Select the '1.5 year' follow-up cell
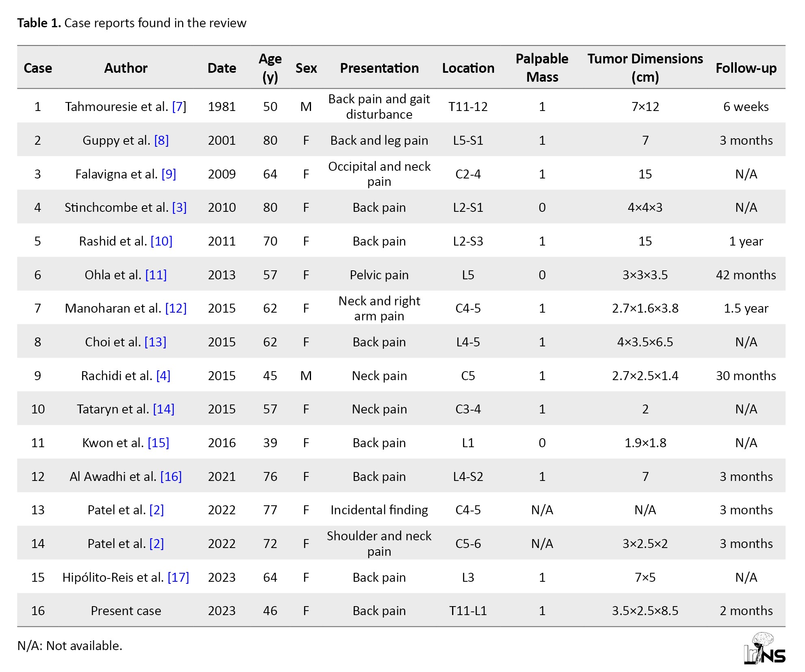Image resolution: width=805 pixels, height=672 pixels. 746,308
